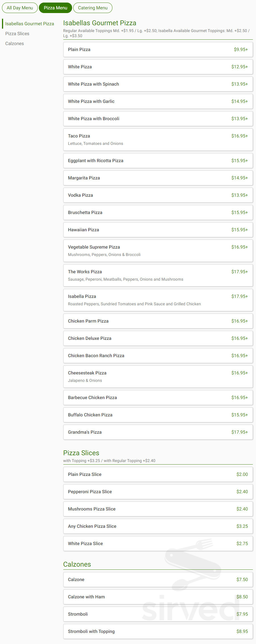Switch to the All Day Menu tab

[x=20, y=8]
